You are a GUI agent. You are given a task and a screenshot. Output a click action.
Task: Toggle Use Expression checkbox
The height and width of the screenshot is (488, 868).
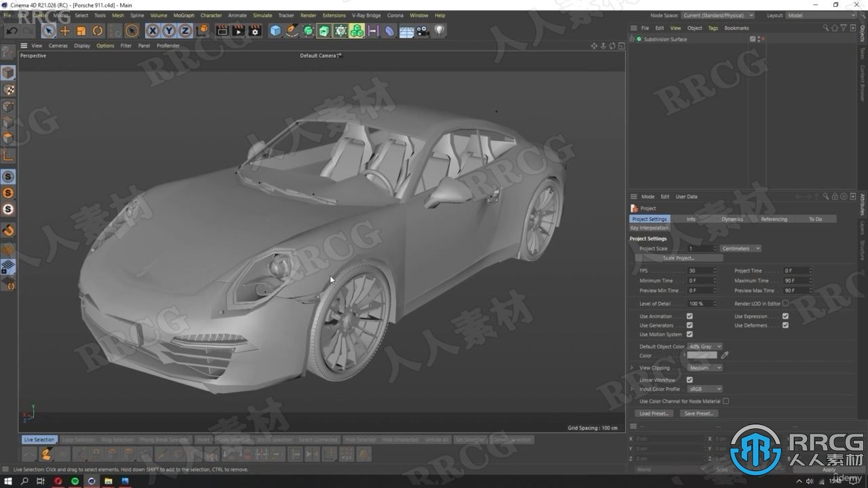coord(785,316)
